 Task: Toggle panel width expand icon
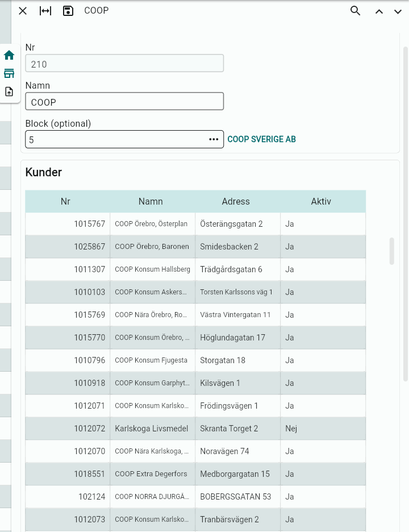point(45,11)
